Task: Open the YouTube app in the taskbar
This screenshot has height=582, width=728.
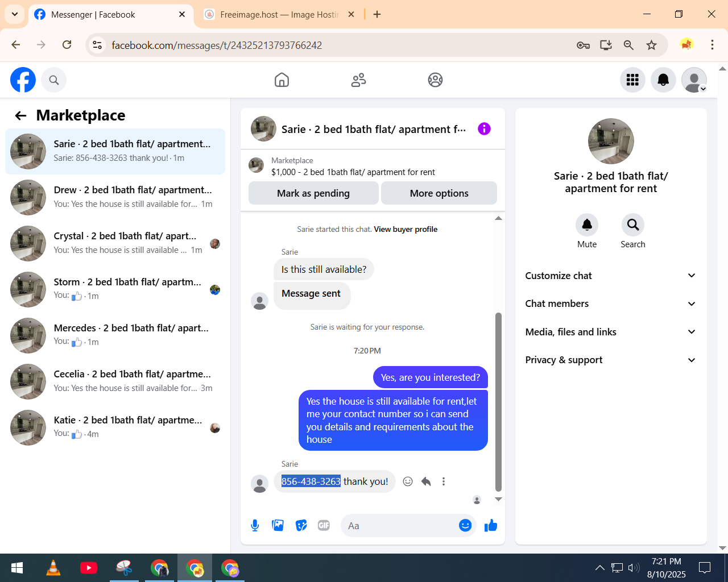Action: (89, 568)
